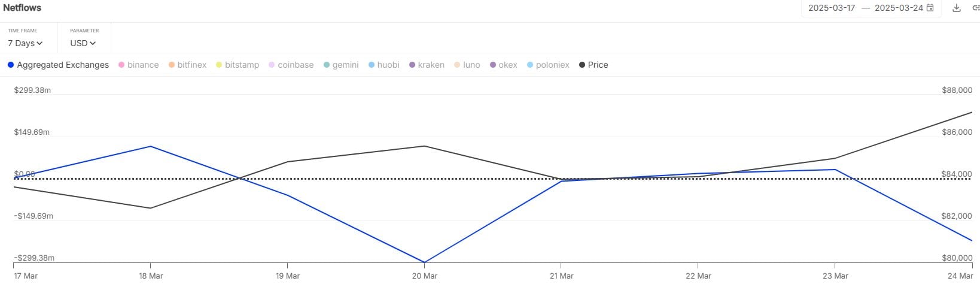Image resolution: width=980 pixels, height=284 pixels.
Task: Click the netflow low point at 20 Mar
Action: coord(424,262)
